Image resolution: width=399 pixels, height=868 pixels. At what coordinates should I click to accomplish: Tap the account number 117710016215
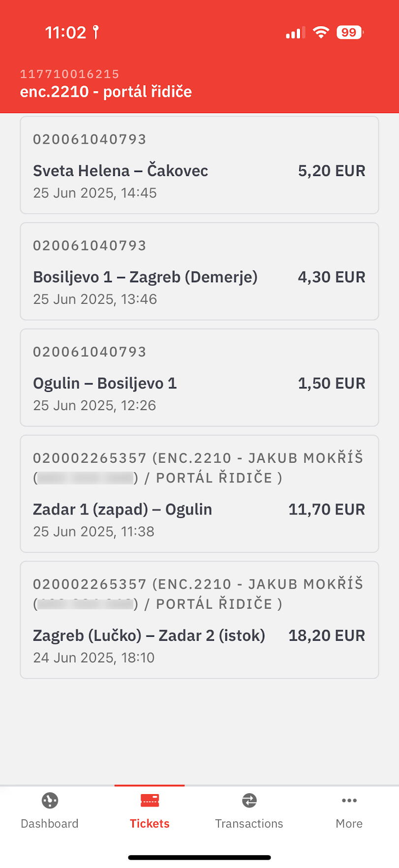click(69, 74)
